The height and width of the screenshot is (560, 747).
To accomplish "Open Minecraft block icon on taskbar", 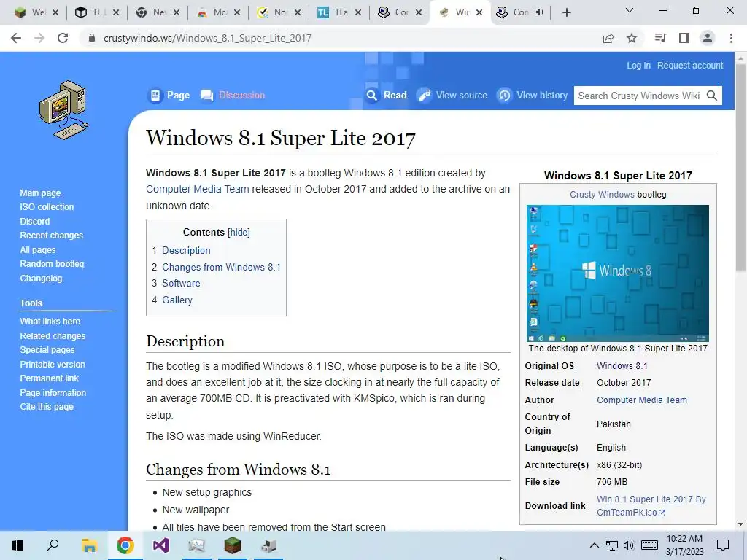I will tap(233, 545).
